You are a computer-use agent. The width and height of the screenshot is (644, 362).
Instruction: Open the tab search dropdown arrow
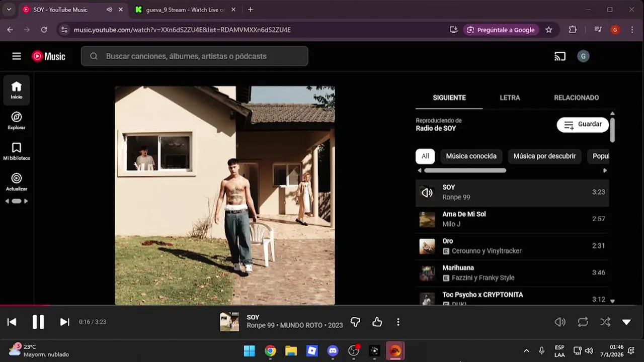(9, 10)
